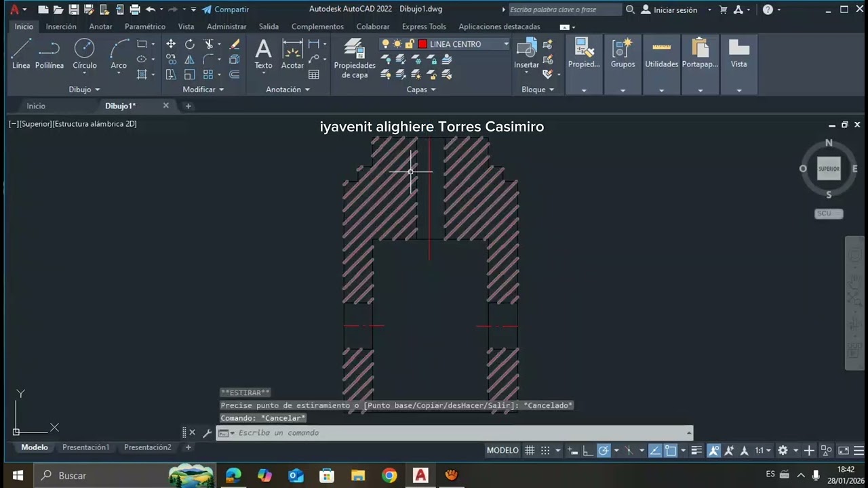Expand the Modificar panel

(x=203, y=89)
